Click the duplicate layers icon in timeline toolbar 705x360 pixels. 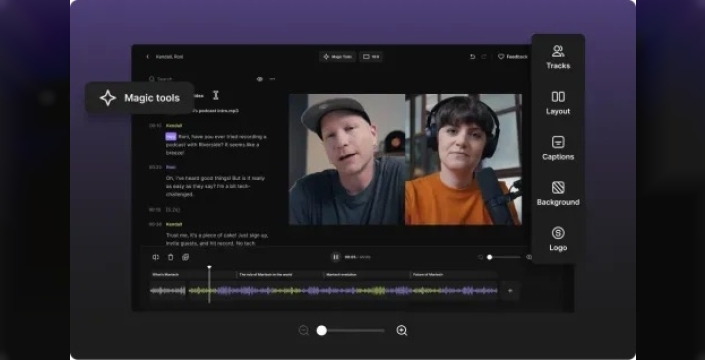[x=185, y=257]
